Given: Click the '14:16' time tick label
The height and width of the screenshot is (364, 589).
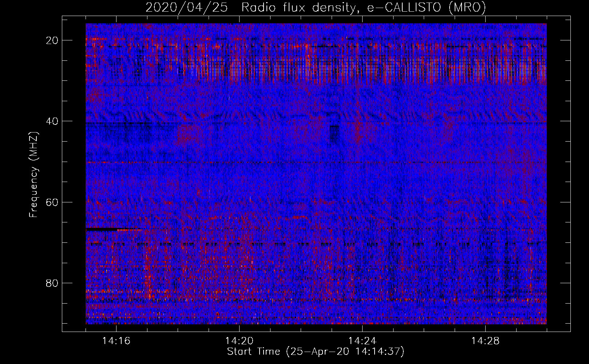Looking at the screenshot, I should pos(116,341).
